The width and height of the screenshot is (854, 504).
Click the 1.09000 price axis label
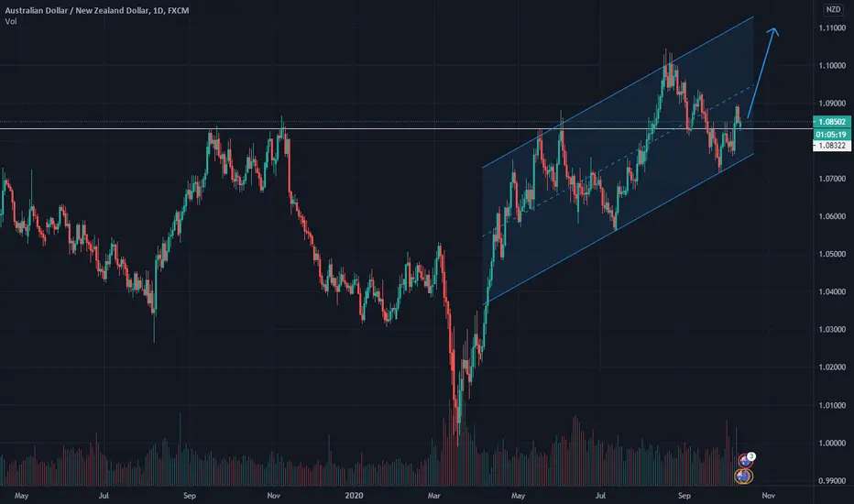[832, 104]
